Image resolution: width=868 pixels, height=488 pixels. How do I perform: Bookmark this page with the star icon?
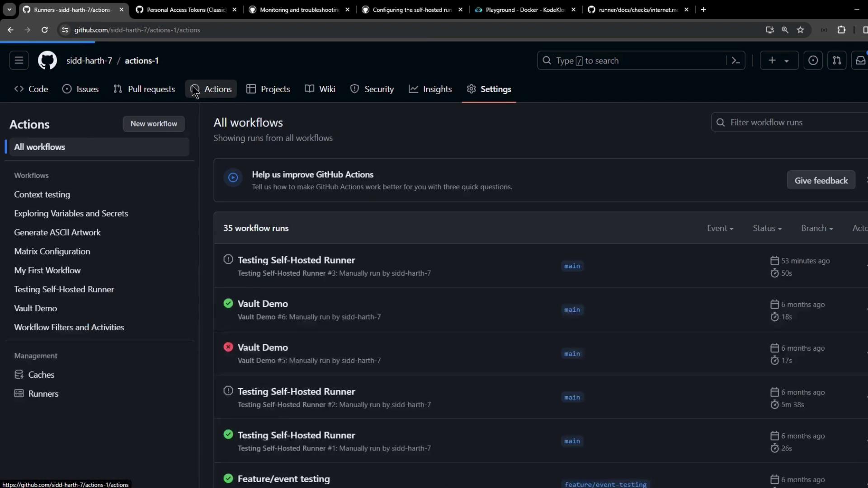pos(801,30)
